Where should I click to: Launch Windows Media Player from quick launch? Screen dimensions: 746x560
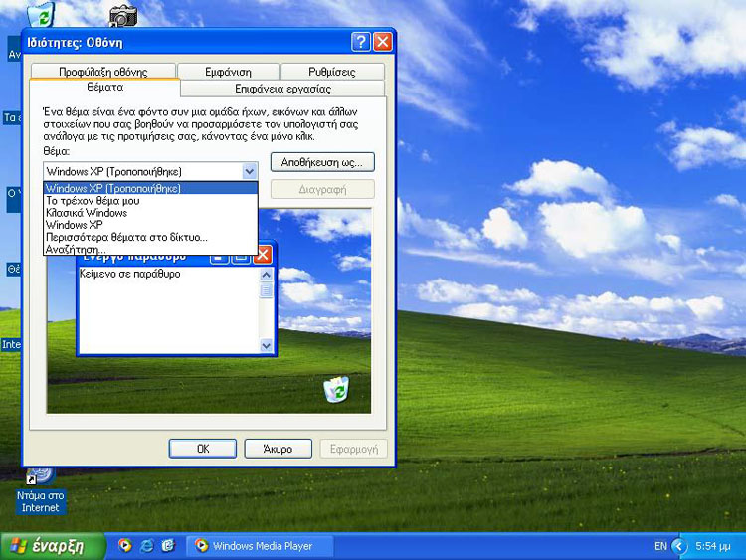click(x=124, y=545)
